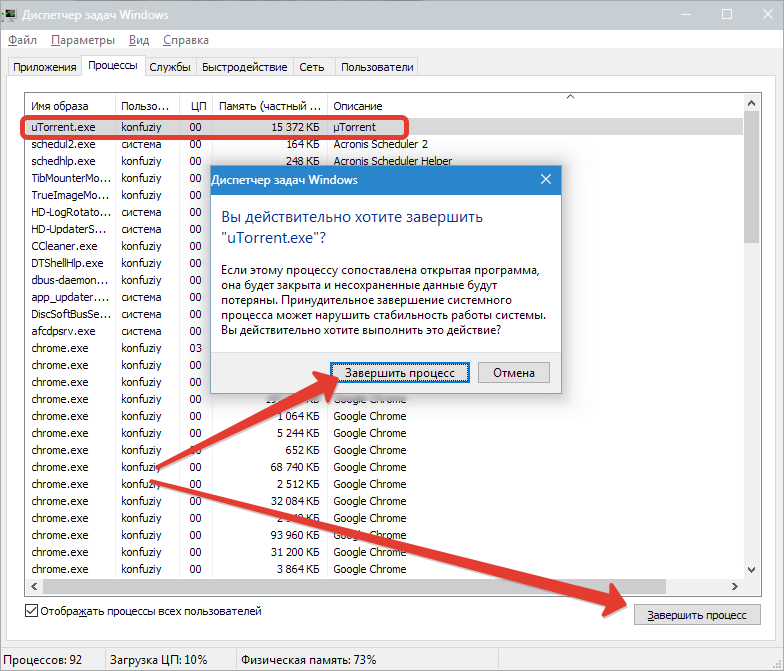
Task: Sort by the Память (частный …) column header
Action: coord(270,106)
